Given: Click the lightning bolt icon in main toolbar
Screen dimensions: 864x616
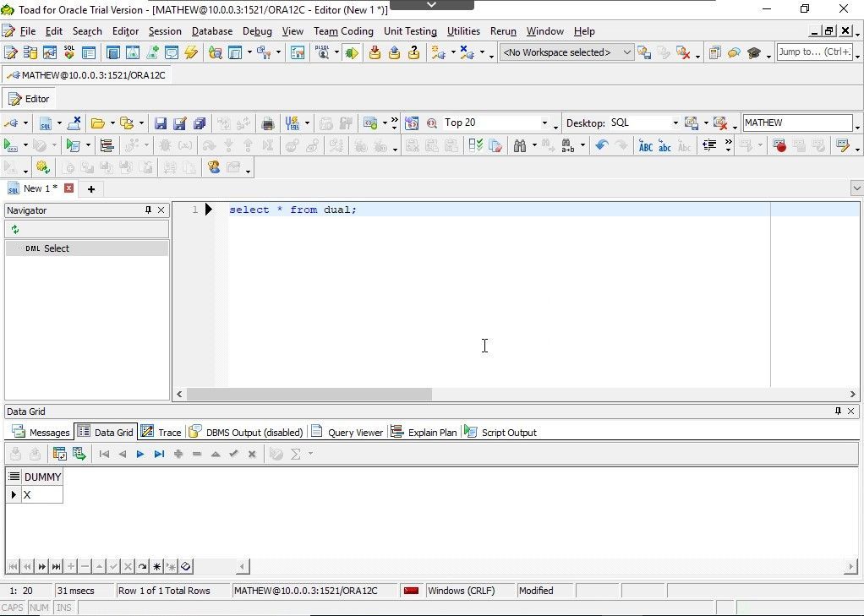Looking at the screenshot, I should click(191, 52).
